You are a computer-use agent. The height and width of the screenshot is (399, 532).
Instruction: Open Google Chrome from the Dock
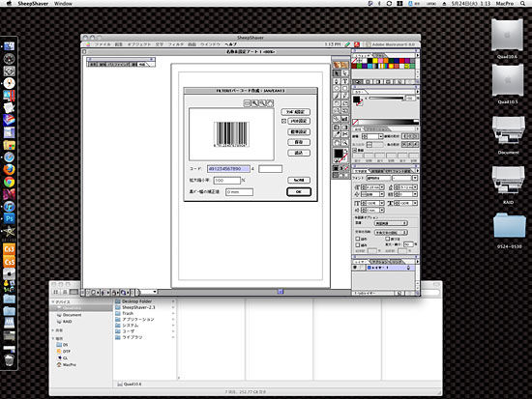pos(9,182)
